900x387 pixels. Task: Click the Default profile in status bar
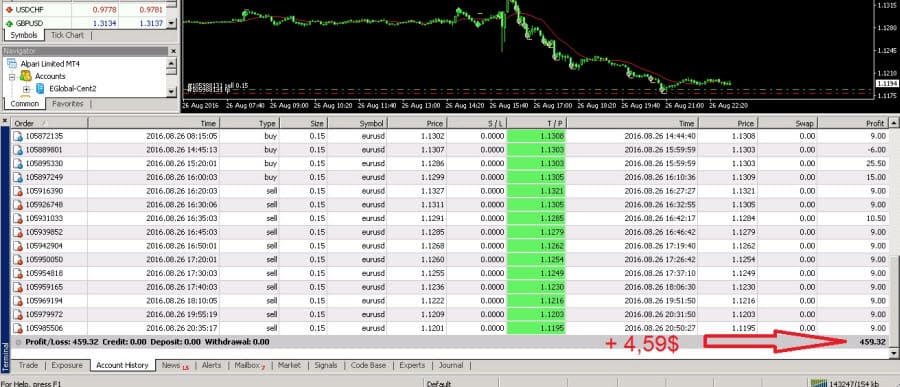[x=439, y=384]
